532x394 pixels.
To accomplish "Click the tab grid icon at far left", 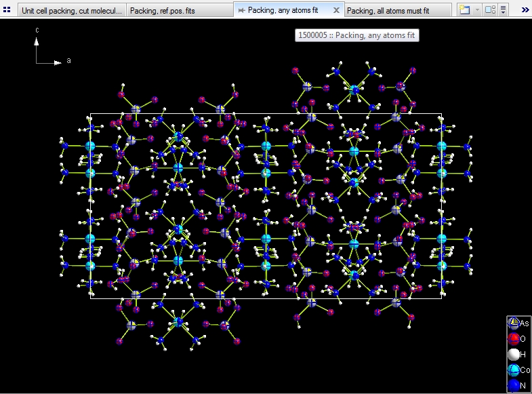I will tap(7, 10).
